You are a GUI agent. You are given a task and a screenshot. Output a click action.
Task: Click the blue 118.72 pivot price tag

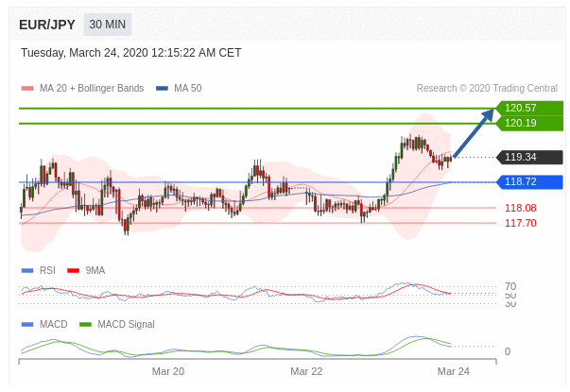click(527, 181)
